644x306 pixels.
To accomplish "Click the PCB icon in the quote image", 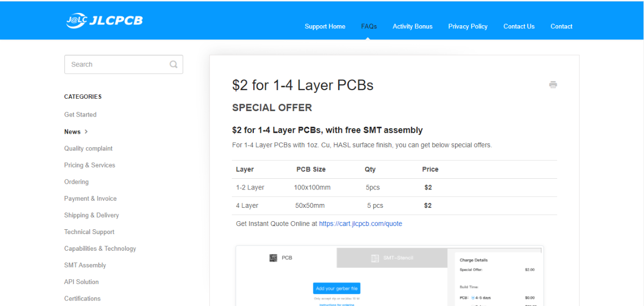I will (x=273, y=258).
